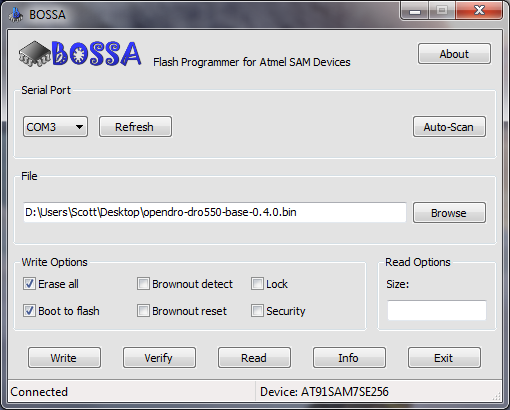
Task: Click the Flash Programmer for Atmel SAM Devices text
Action: point(252,62)
